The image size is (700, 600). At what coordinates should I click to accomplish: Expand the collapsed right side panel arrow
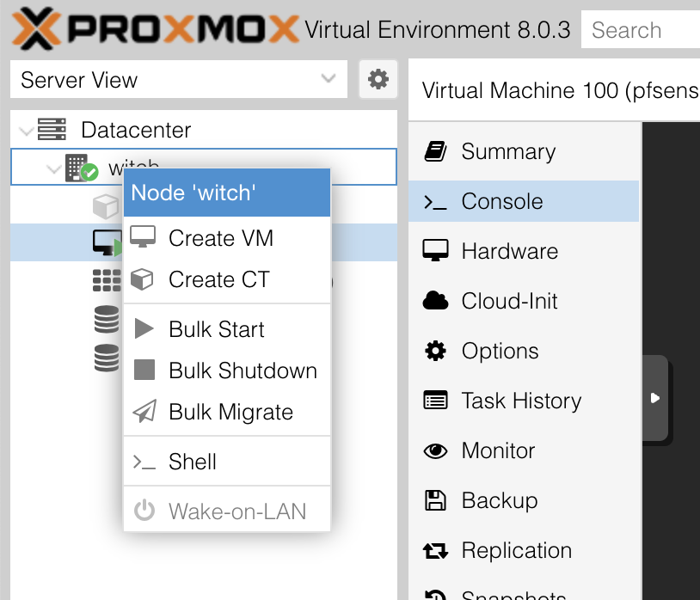point(657,399)
